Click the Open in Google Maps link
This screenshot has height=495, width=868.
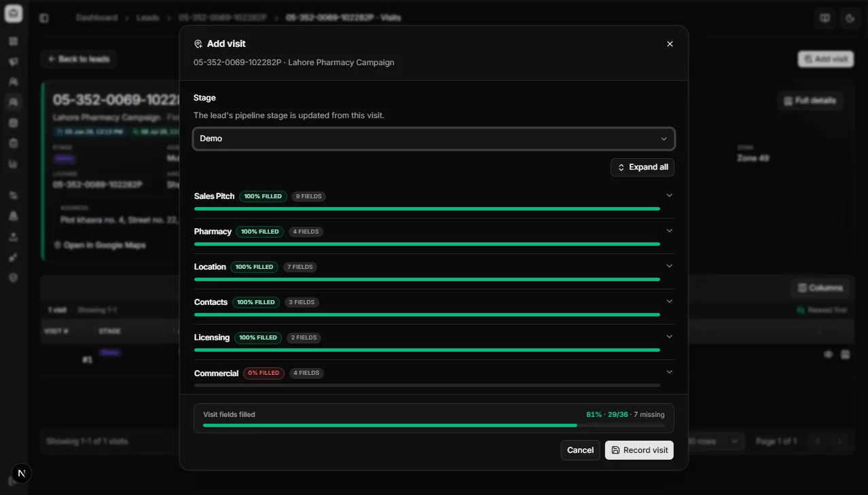point(100,245)
